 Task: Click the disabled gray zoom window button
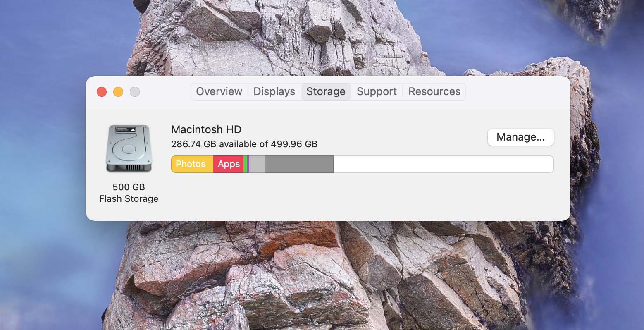(135, 92)
